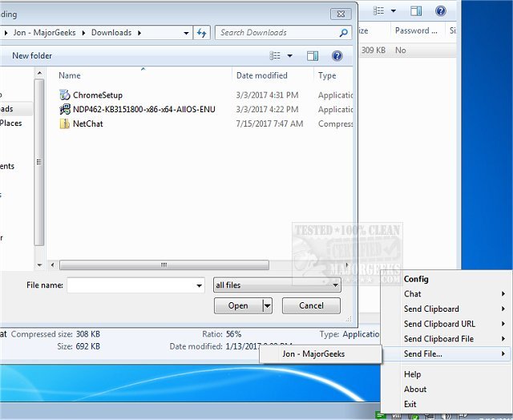Open the Chat menu entry
Screen dimensions: 513x420
click(412, 293)
